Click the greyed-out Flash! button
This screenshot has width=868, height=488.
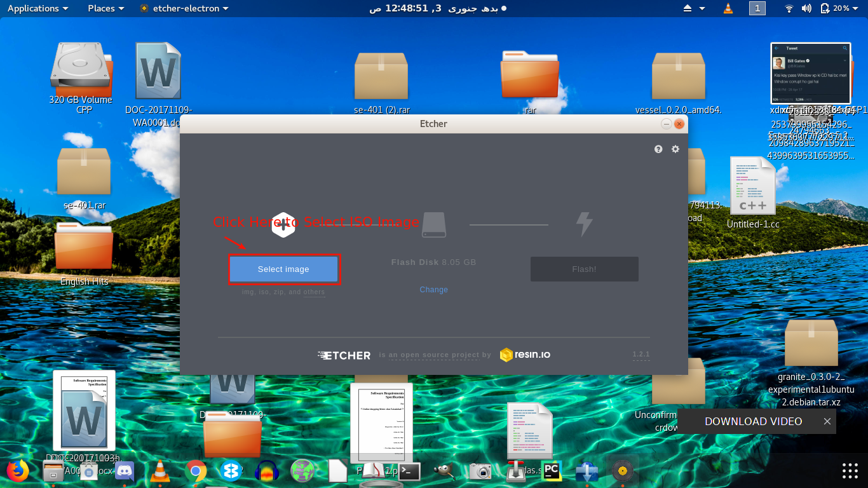(585, 269)
